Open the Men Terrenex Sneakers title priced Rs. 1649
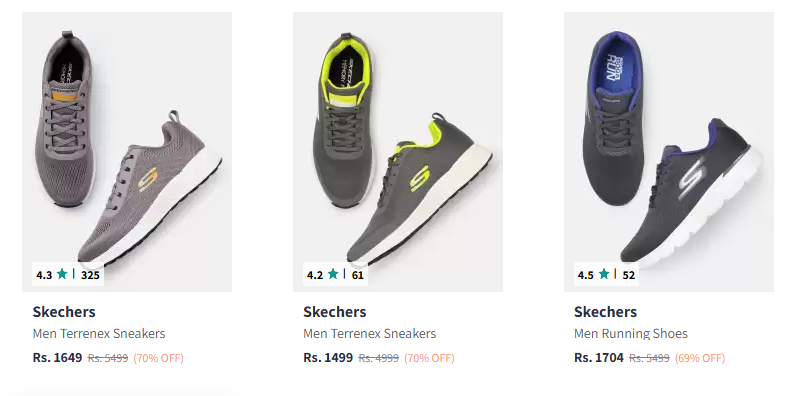The height and width of the screenshot is (396, 789). pos(99,334)
